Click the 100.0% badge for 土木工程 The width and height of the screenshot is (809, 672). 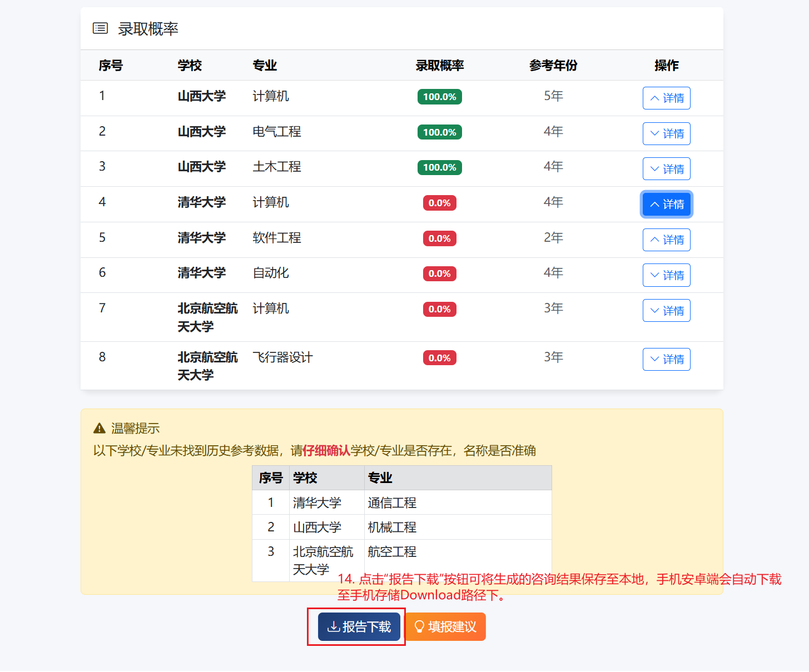point(440,167)
